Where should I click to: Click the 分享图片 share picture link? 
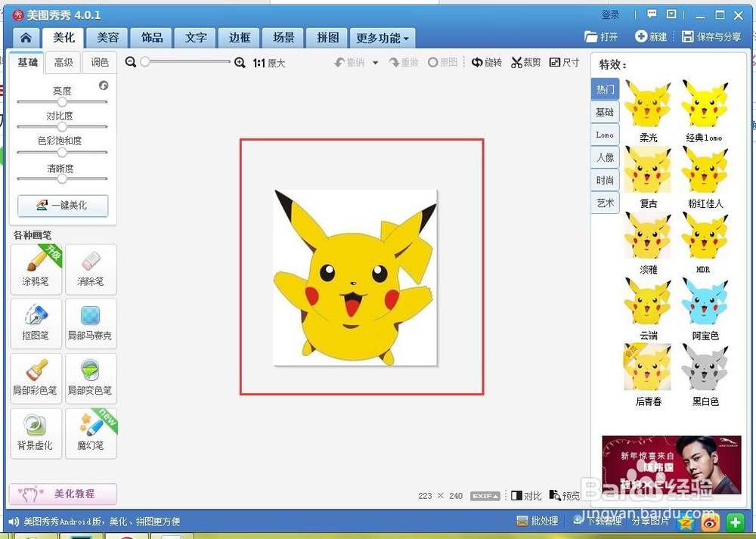pos(650,521)
